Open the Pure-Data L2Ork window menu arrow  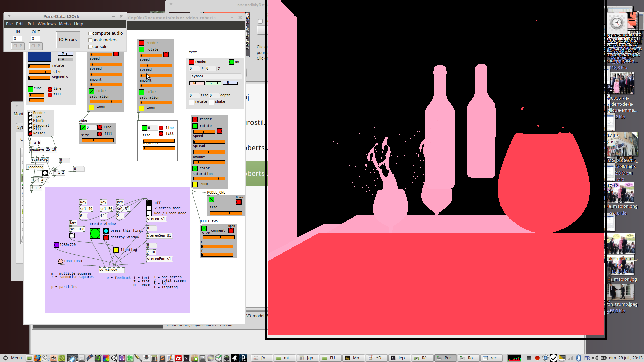tap(9, 16)
